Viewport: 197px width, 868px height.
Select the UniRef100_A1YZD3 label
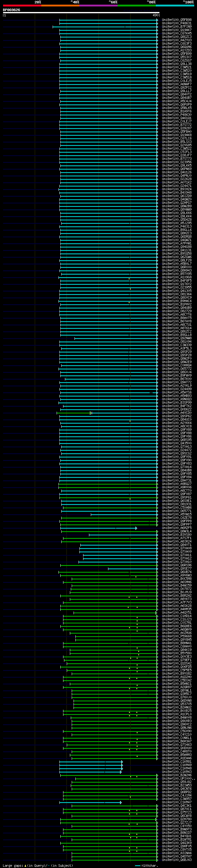tap(177, 50)
